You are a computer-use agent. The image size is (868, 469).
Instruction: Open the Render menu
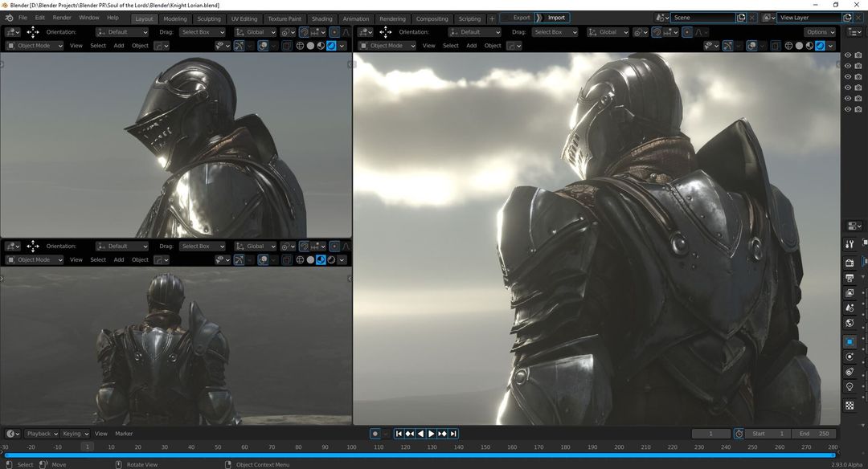coord(62,18)
